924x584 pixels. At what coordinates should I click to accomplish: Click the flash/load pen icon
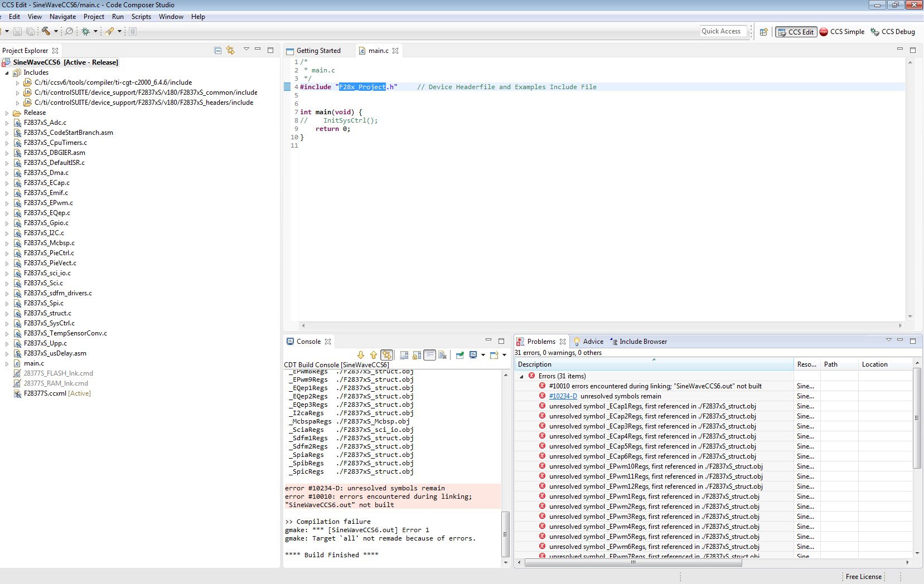pyautogui.click(x=109, y=32)
